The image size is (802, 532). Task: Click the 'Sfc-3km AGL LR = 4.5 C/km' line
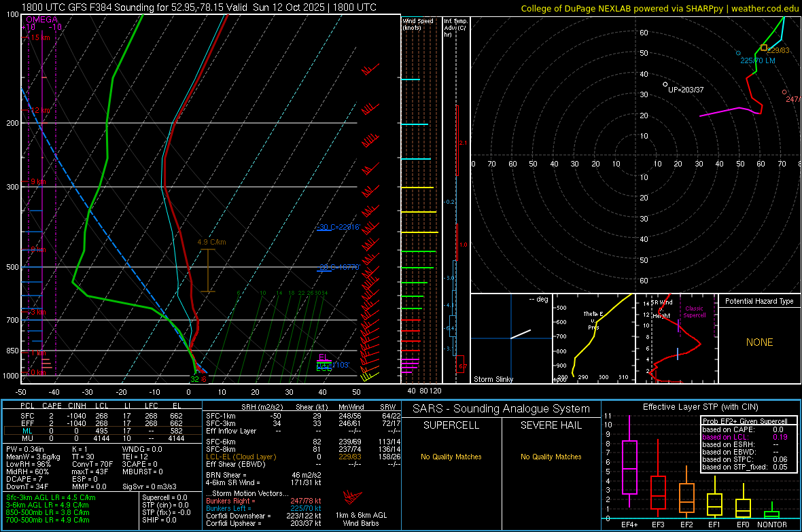tap(51, 497)
